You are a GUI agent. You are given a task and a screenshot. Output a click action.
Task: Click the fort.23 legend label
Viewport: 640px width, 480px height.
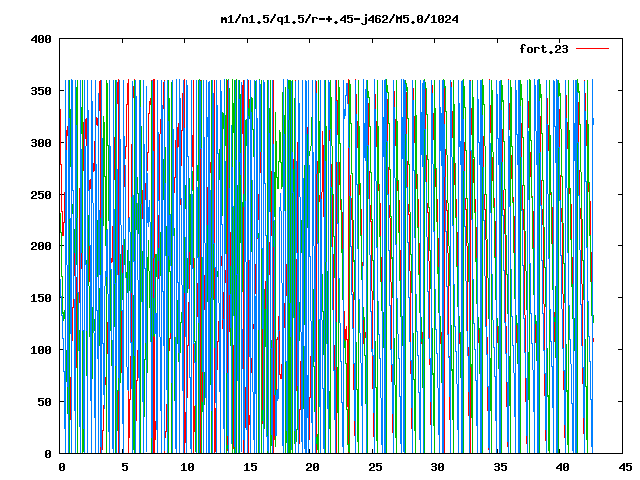pos(544,49)
